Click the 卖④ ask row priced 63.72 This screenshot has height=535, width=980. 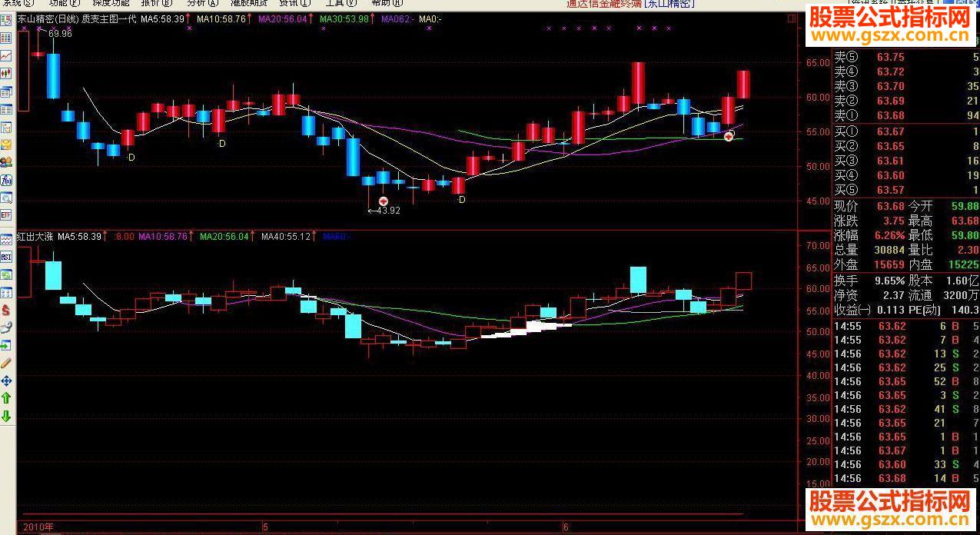click(906, 71)
